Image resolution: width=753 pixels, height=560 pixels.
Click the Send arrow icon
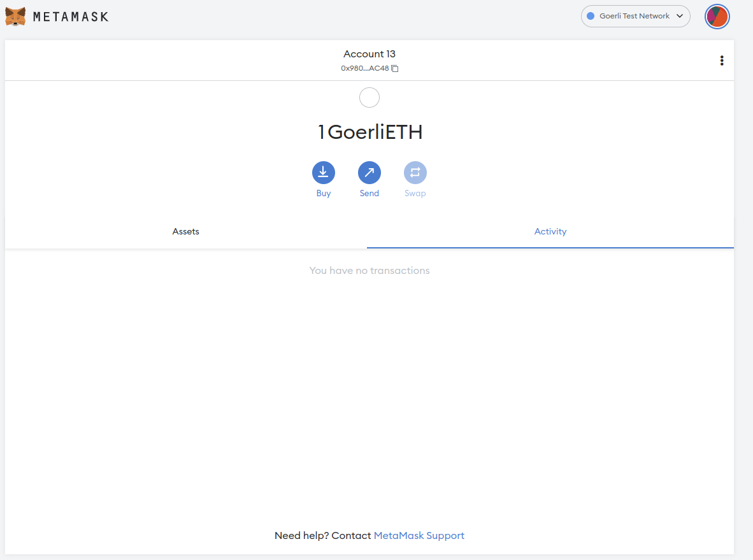[x=369, y=173]
